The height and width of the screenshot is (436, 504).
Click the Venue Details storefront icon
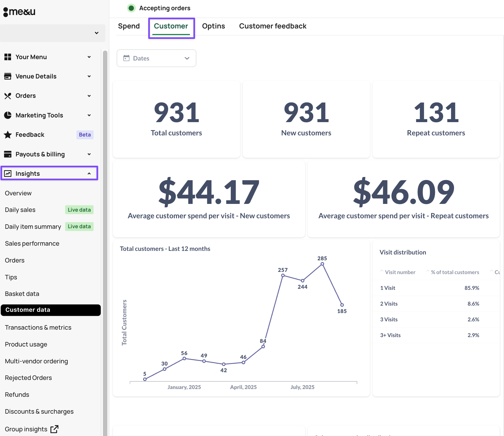[x=8, y=76]
